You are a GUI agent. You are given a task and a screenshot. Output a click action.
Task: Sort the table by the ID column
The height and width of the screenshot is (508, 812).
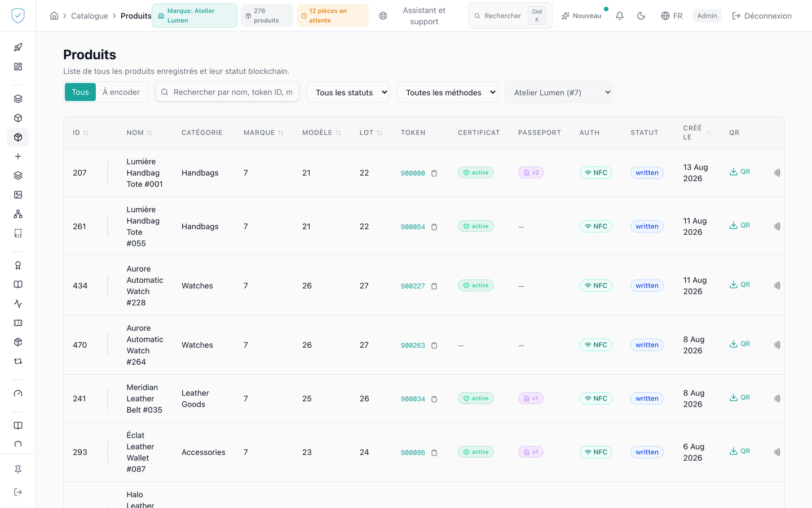click(81, 133)
